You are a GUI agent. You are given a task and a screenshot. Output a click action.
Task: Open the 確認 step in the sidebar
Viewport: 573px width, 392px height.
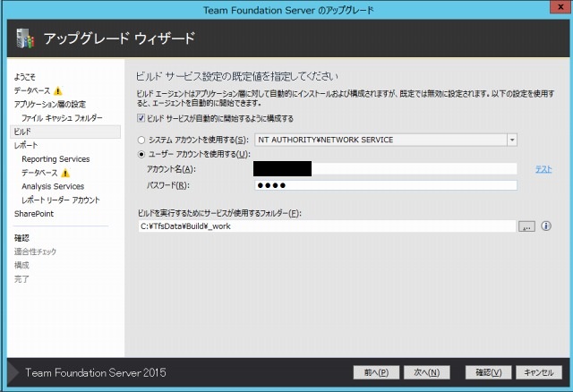pos(21,238)
